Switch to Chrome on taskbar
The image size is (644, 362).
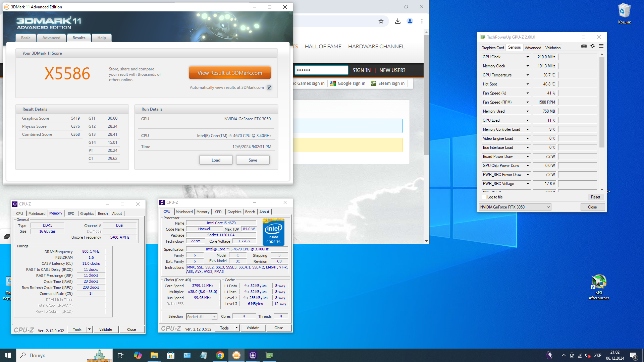(220, 355)
